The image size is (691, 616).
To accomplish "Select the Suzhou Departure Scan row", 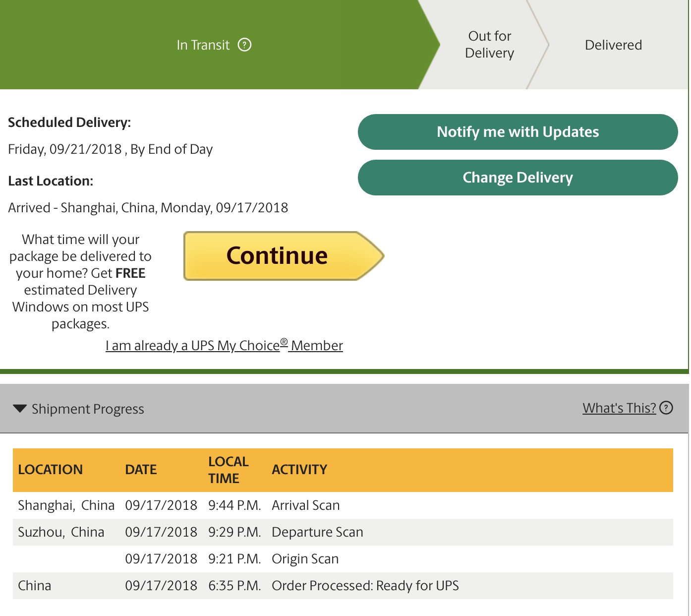I will (343, 532).
